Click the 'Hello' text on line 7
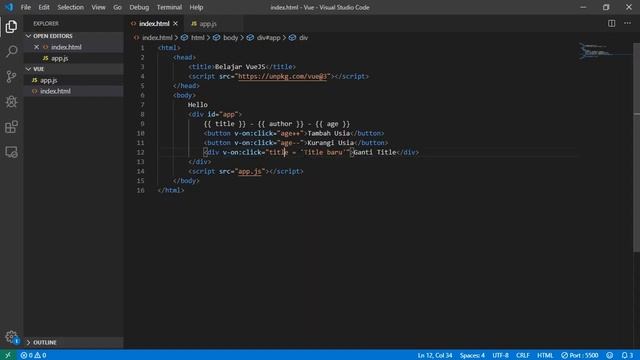The height and width of the screenshot is (360, 640). 198,105
